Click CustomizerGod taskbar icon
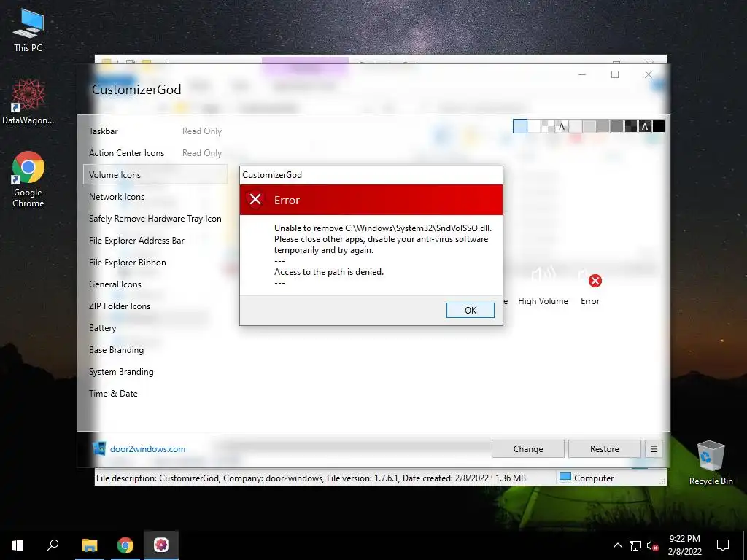Screen dimensions: 747x560 pyautogui.click(x=161, y=545)
